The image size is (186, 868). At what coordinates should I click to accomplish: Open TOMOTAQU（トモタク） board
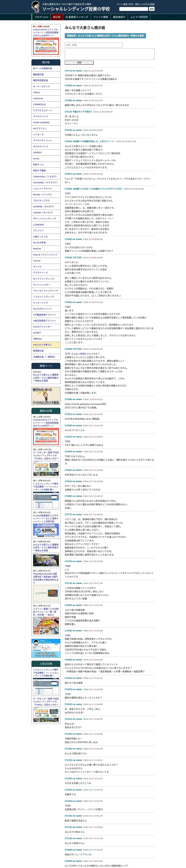coord(46,176)
